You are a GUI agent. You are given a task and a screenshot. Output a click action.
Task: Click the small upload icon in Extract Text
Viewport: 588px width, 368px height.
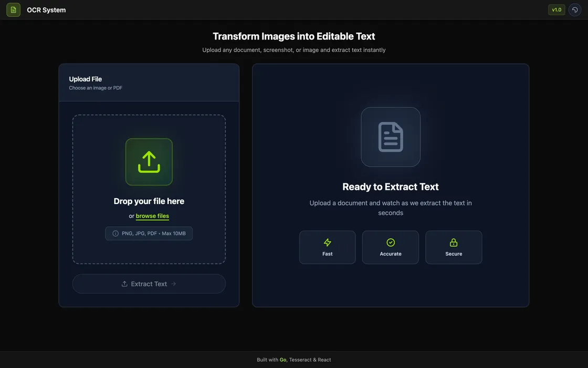[x=124, y=284]
